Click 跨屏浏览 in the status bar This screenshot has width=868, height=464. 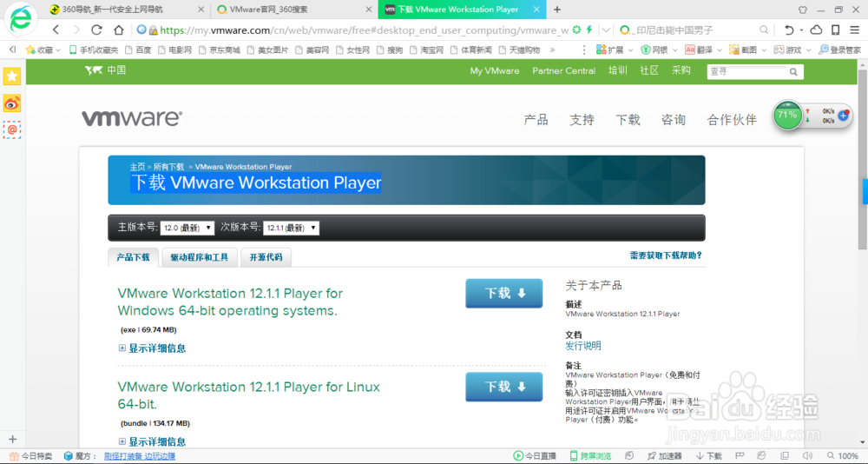(x=590, y=456)
